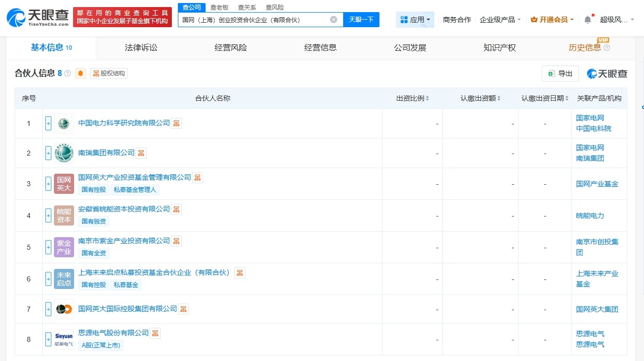Viewport: 644px width, 361px height.
Task: Click the notification bell icon in header
Action: click(x=588, y=20)
